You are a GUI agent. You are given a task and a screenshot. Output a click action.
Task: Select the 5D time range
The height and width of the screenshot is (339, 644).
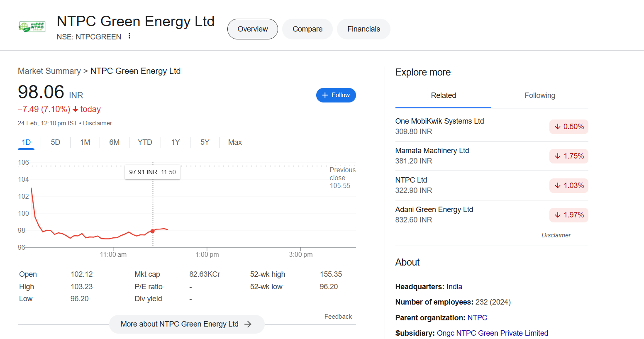pyautogui.click(x=56, y=142)
